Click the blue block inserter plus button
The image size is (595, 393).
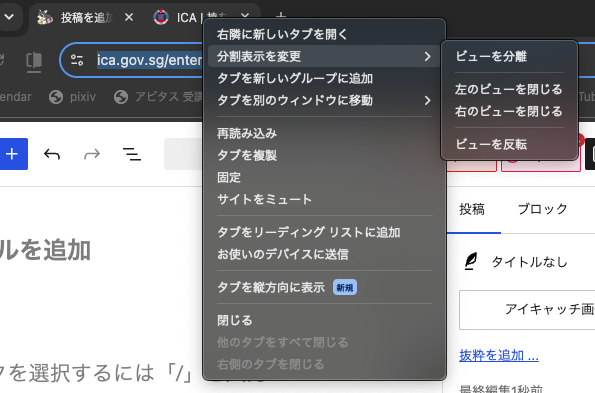12,154
